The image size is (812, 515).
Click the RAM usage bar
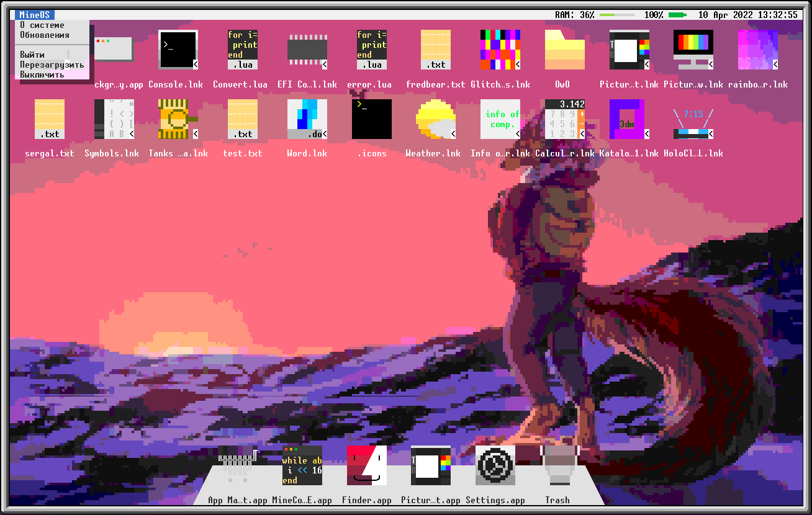click(617, 15)
